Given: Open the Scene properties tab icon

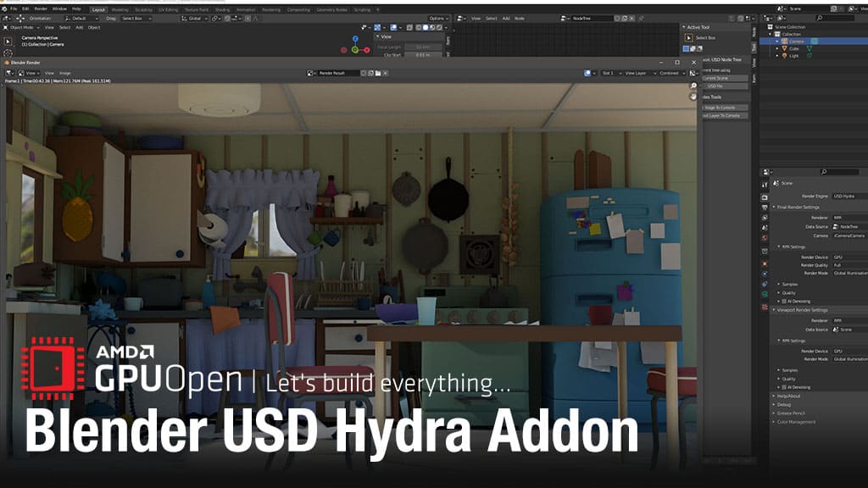Looking at the screenshot, I should (765, 227).
